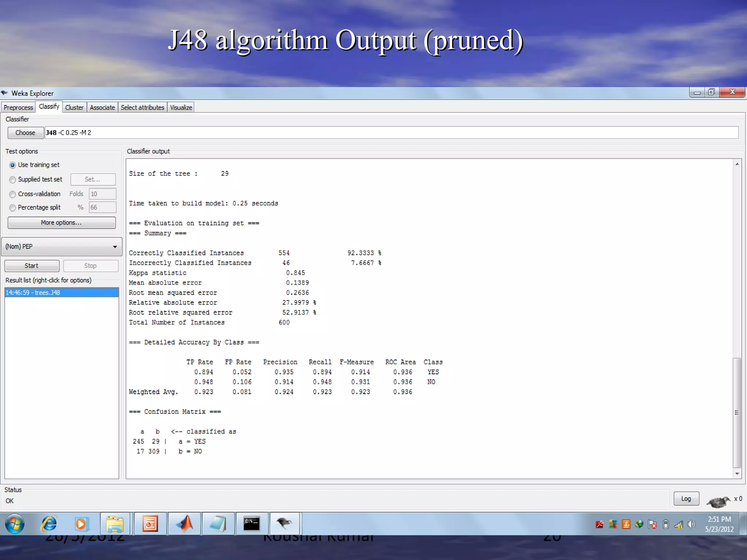Open the Visualize tab
The height and width of the screenshot is (560, 747).
point(181,108)
